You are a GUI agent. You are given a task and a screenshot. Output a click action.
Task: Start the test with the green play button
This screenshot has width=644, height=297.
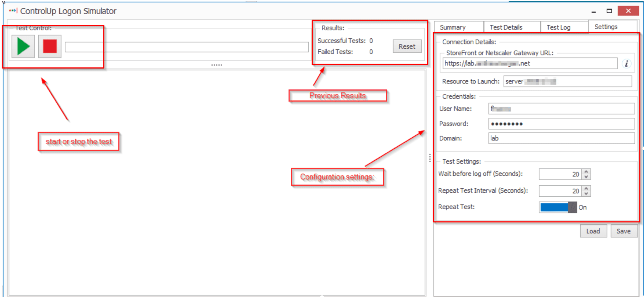23,46
